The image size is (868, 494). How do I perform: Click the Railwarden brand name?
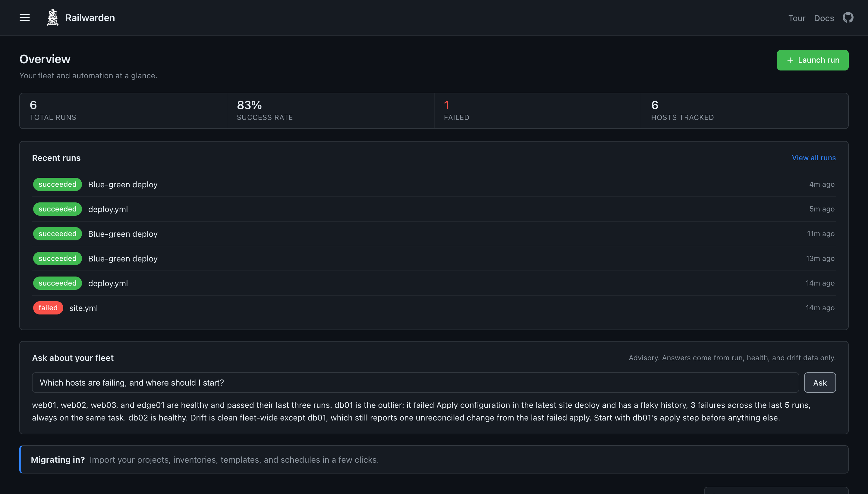point(90,18)
